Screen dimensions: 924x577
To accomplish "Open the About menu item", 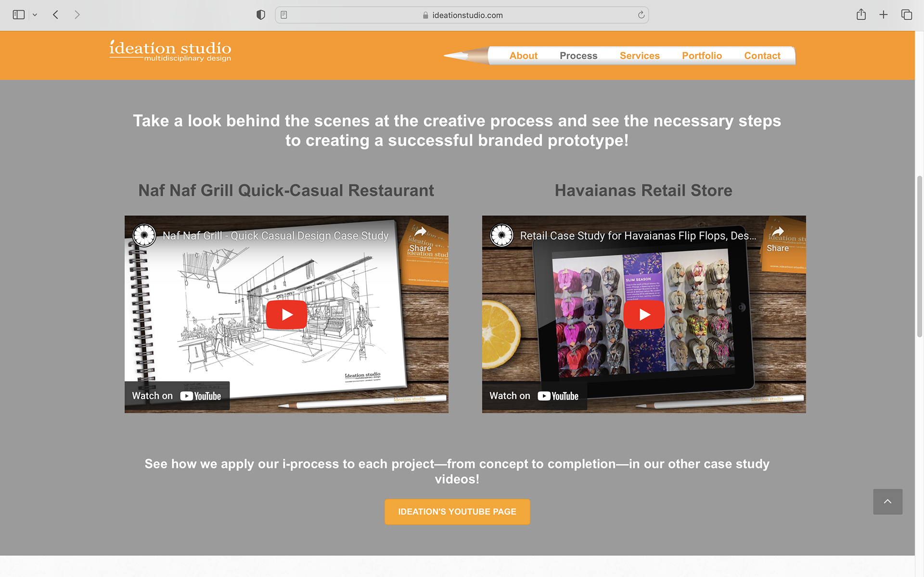I will coord(523,55).
